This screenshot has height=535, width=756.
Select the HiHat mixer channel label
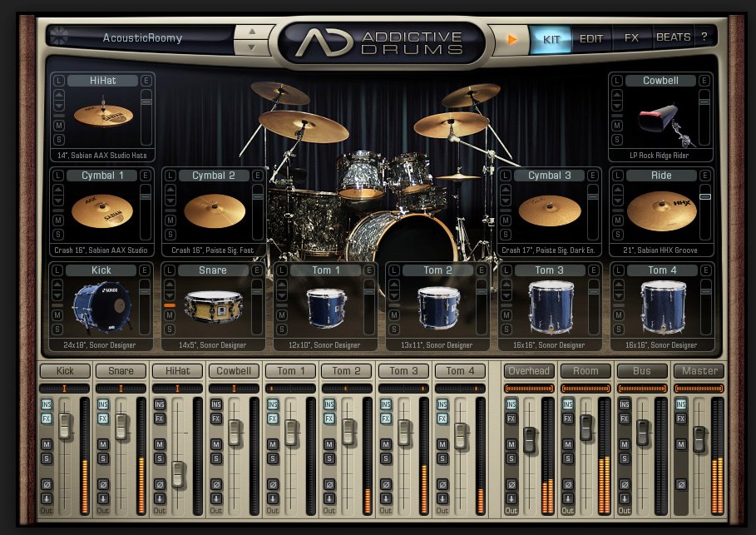pos(177,371)
